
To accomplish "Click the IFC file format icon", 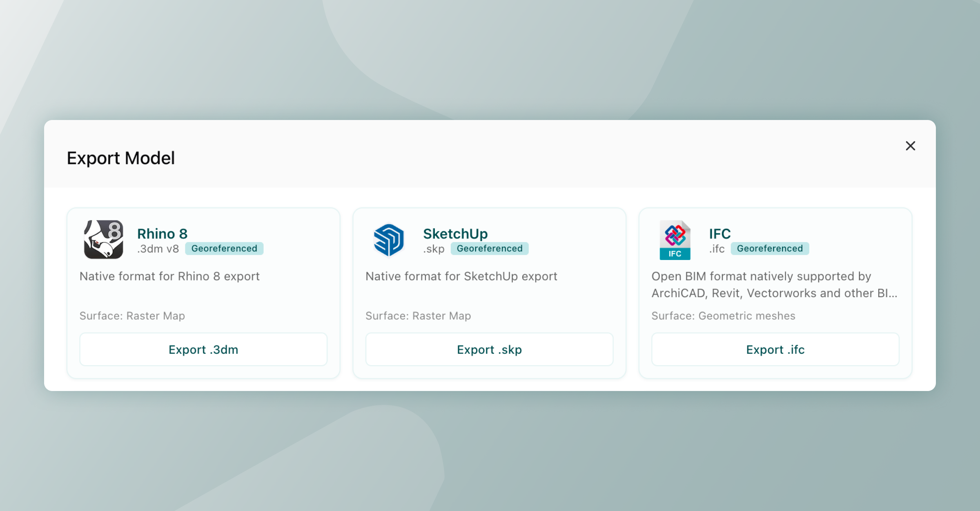I will 675,240.
